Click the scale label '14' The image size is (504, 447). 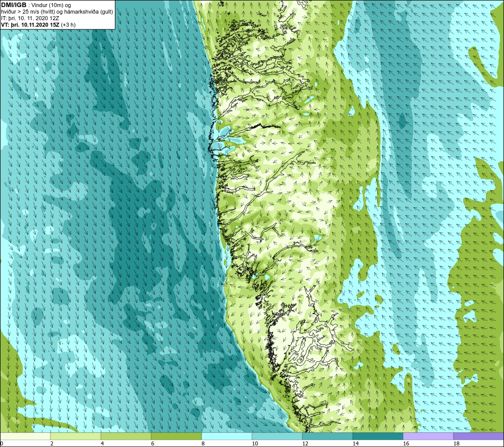(355, 444)
